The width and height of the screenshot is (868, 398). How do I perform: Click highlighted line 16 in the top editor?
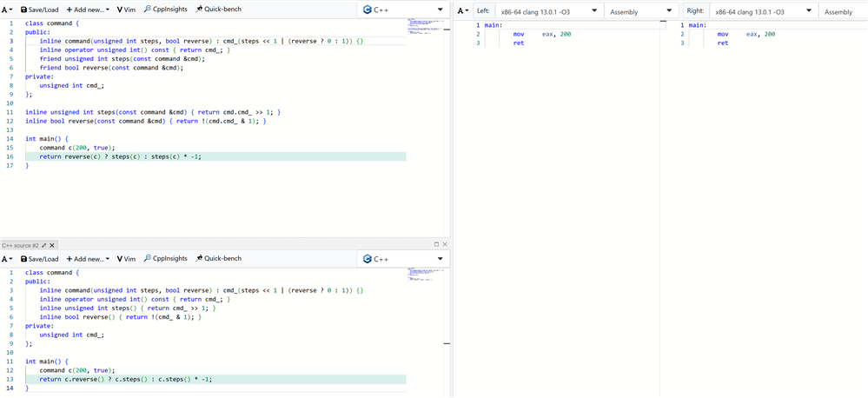[215, 156]
